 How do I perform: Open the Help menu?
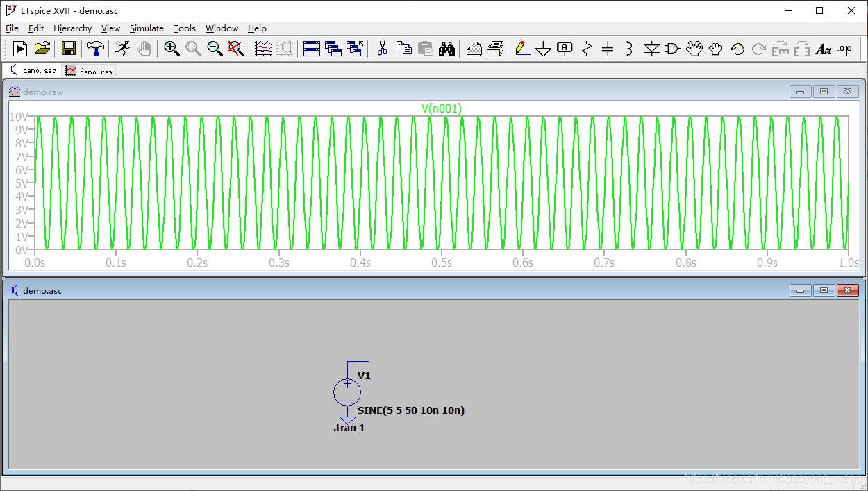257,28
